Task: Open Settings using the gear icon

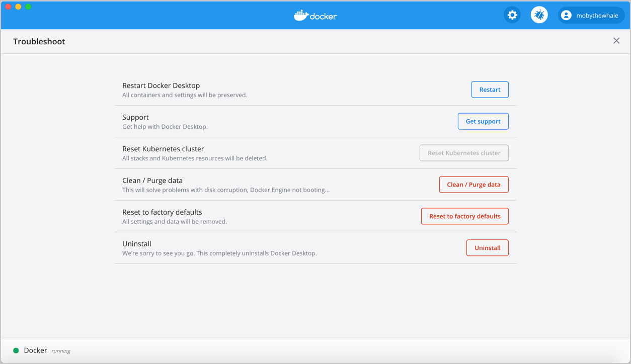Action: coord(512,15)
